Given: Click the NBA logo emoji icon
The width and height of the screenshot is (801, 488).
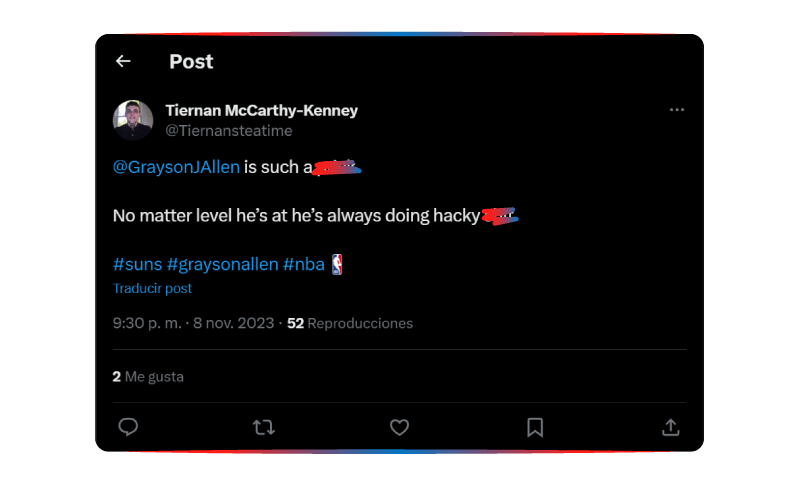Looking at the screenshot, I should click(x=337, y=264).
